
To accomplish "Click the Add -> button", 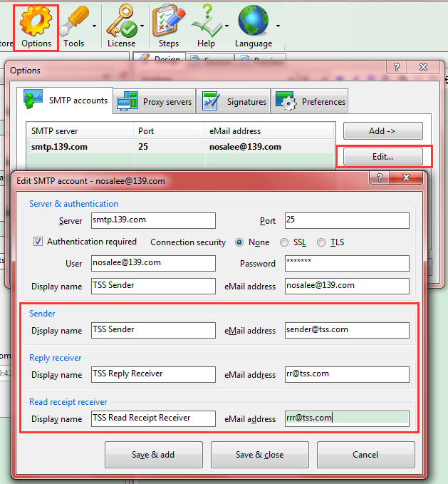I will point(383,131).
